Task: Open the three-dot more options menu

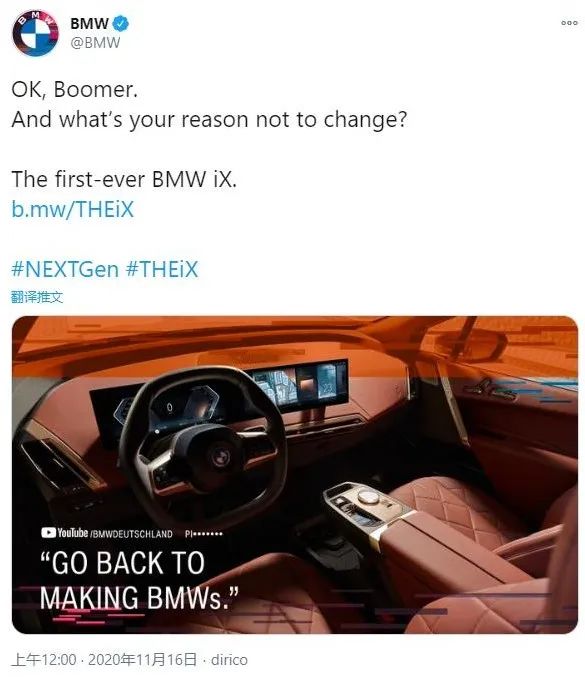Action: 569,23
